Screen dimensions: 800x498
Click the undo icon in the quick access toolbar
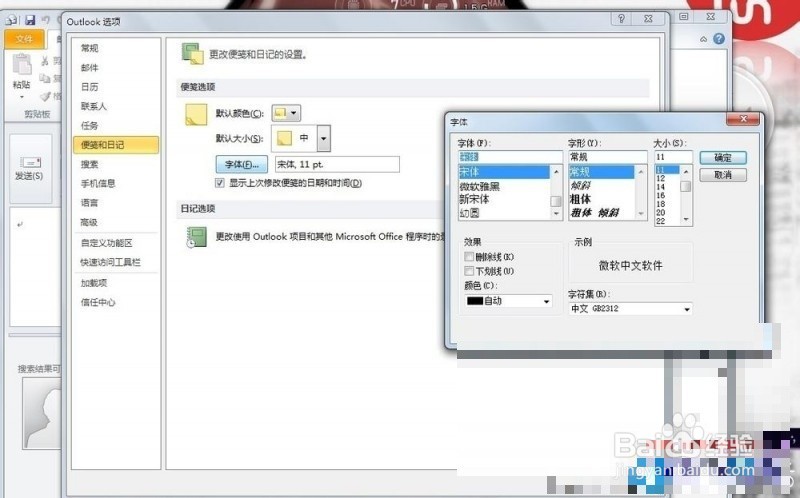point(45,20)
